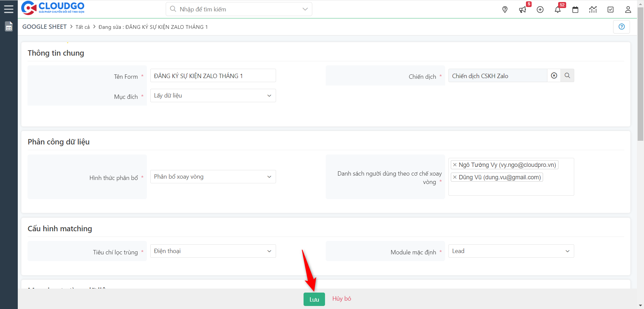Open the user profile icon

(628, 9)
